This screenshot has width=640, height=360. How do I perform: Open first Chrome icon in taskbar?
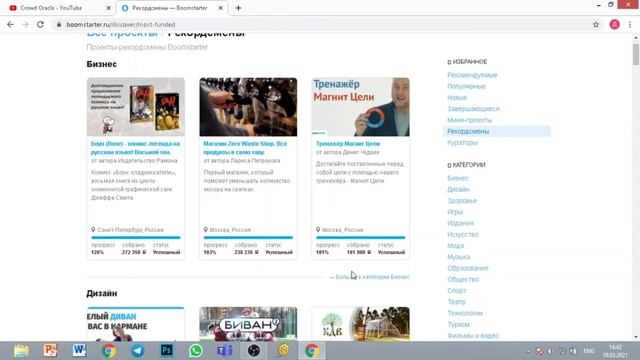[109, 351]
